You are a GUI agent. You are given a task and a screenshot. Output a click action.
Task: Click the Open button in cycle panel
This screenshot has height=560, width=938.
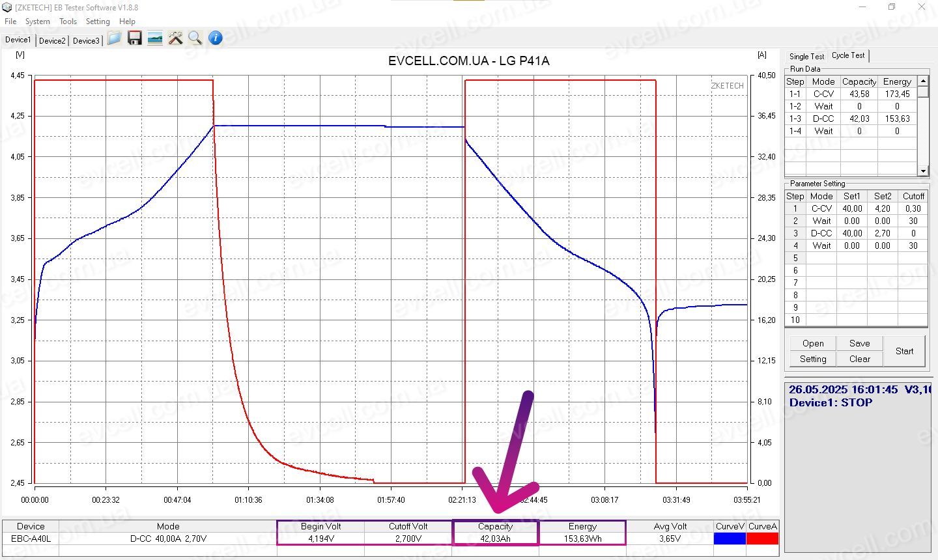[x=813, y=343]
